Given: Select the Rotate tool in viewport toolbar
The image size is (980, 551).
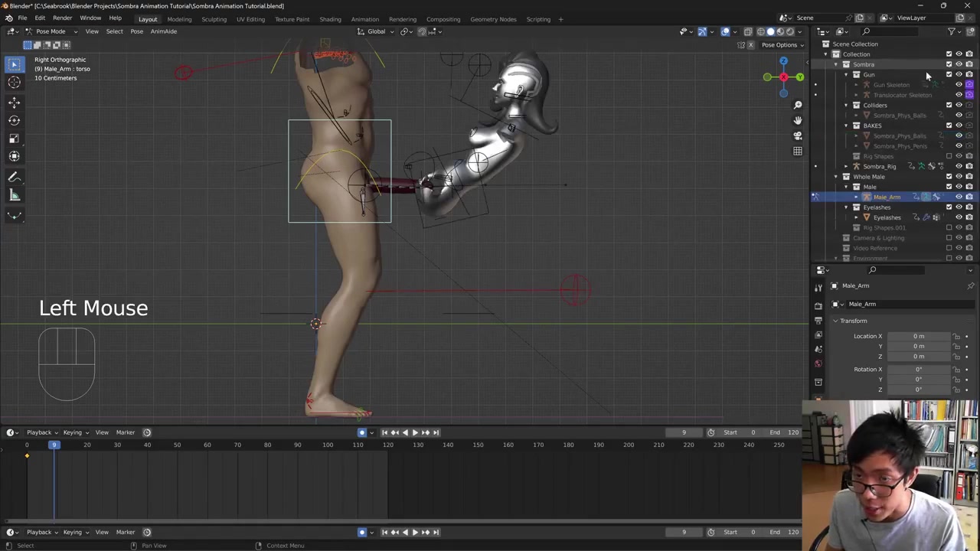Looking at the screenshot, I should click(14, 120).
